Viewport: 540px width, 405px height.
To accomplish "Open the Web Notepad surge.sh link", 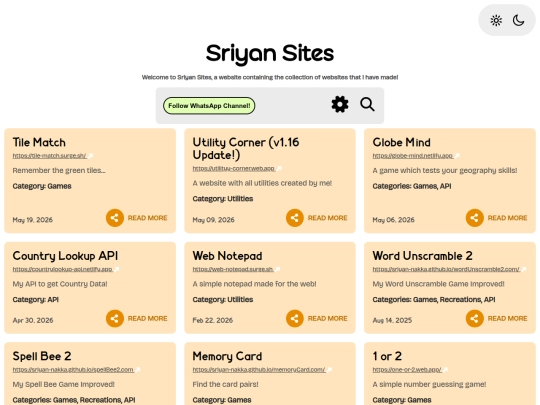I will (236, 269).
